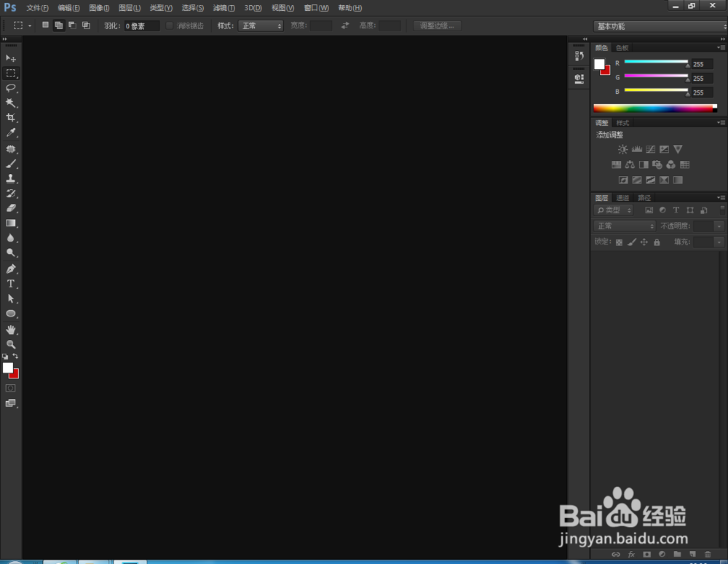The image size is (728, 564).
Task: Select the Path Selection tool
Action: 11,298
